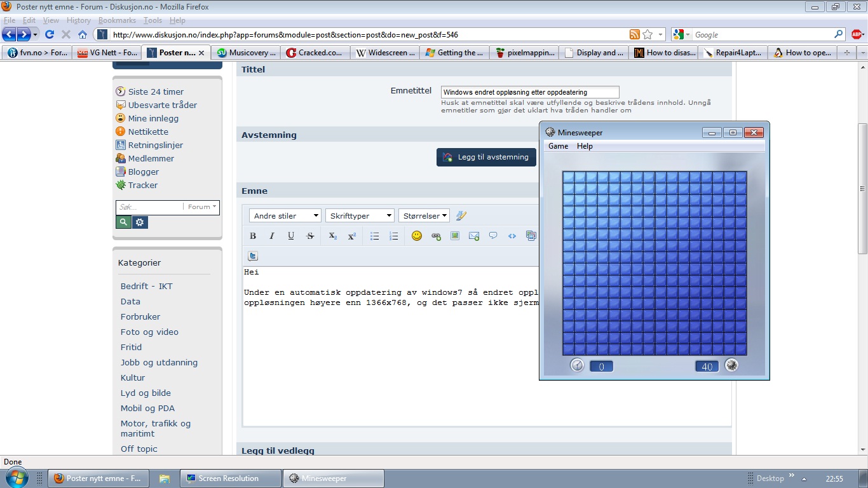
Task: Click the Minesweeper mine counter icon
Action: click(x=731, y=365)
